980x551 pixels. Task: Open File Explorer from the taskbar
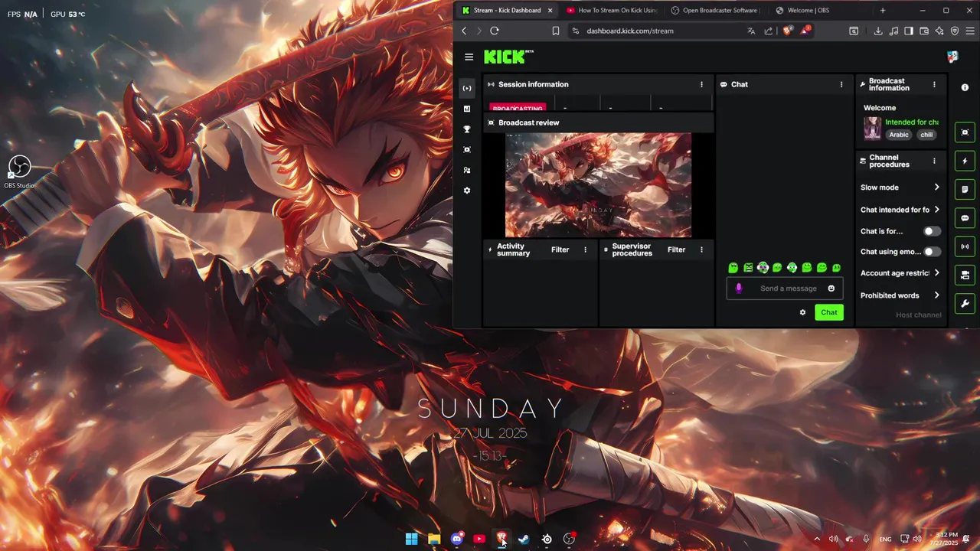click(x=434, y=539)
